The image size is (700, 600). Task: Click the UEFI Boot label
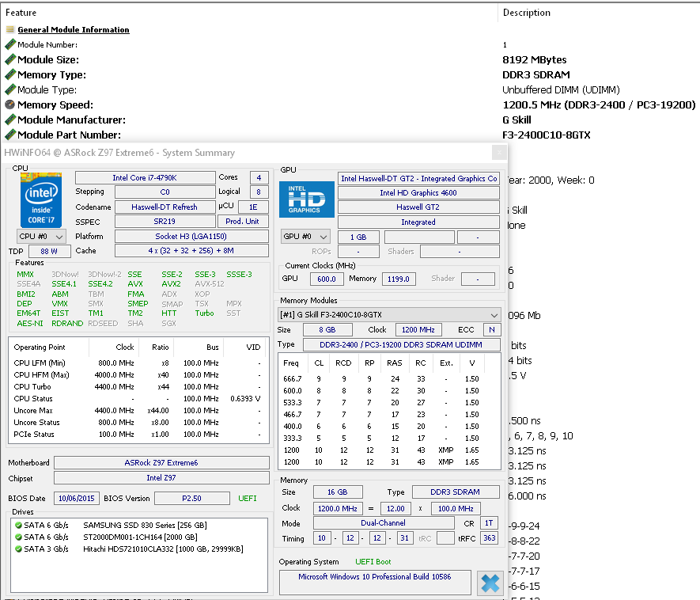coord(373,561)
